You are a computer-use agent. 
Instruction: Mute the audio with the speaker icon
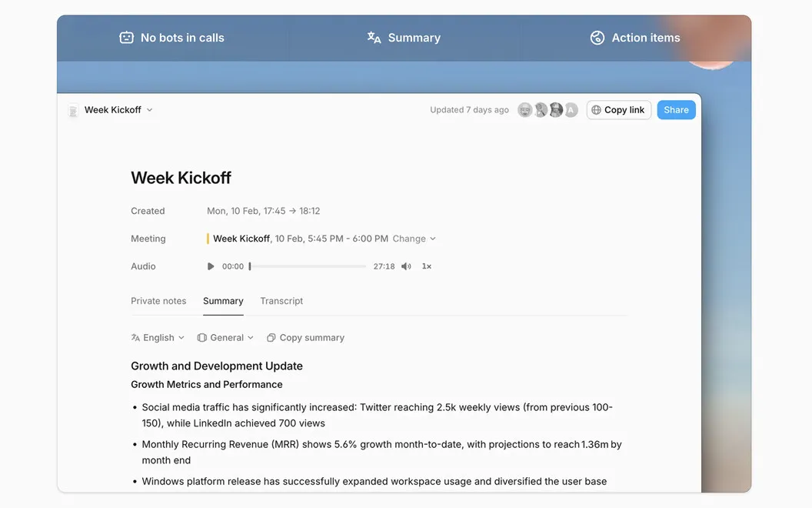[x=406, y=266]
